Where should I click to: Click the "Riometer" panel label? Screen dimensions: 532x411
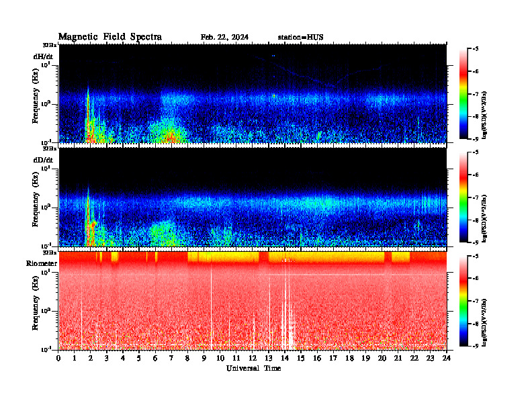click(x=42, y=263)
